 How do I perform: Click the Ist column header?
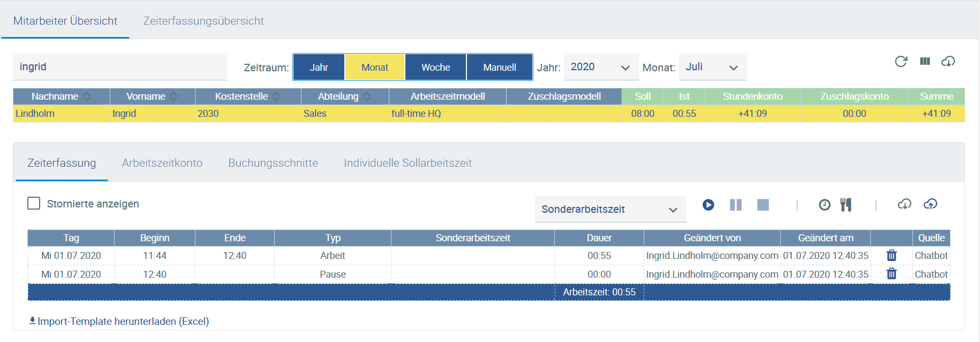(684, 96)
